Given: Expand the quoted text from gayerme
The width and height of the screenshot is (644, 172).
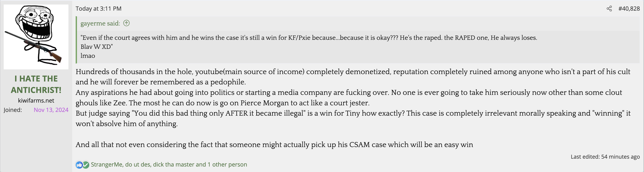Looking at the screenshot, I should click(x=309, y=47).
